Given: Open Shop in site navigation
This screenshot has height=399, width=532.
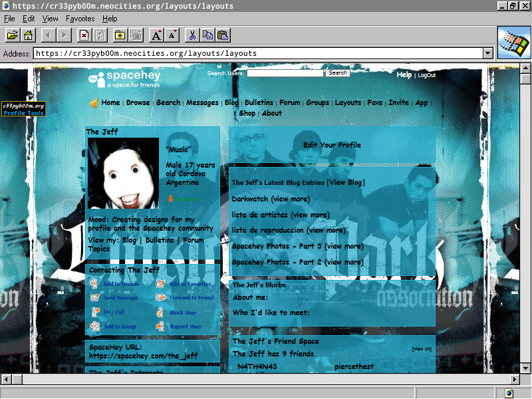Looking at the screenshot, I should 247,113.
